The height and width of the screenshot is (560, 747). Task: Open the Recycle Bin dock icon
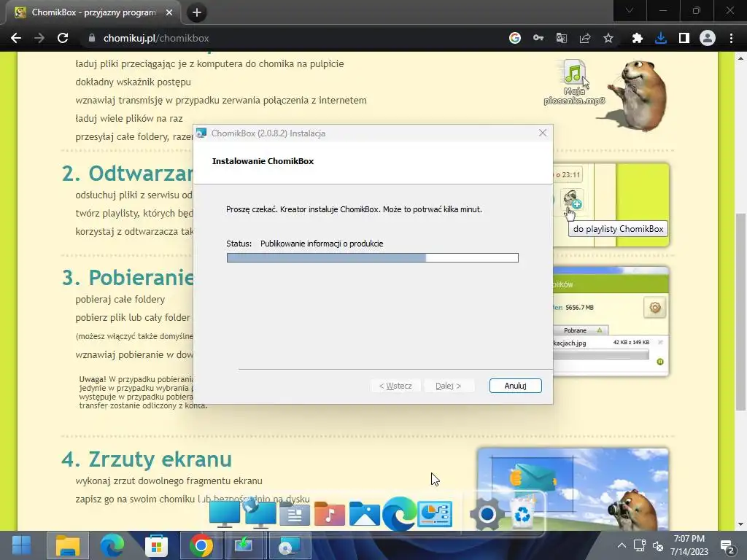(522, 513)
